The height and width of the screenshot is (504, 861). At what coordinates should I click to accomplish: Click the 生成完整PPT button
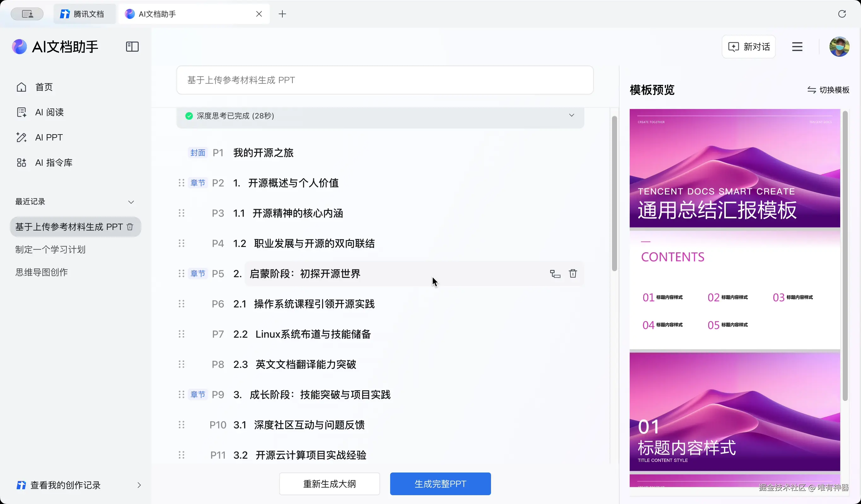[x=440, y=484]
